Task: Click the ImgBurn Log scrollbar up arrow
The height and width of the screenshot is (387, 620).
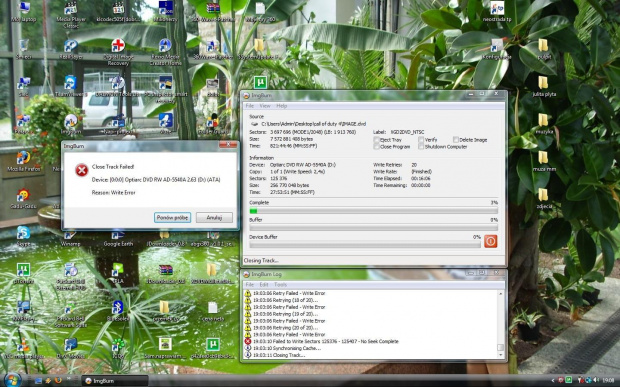Action: point(501,294)
